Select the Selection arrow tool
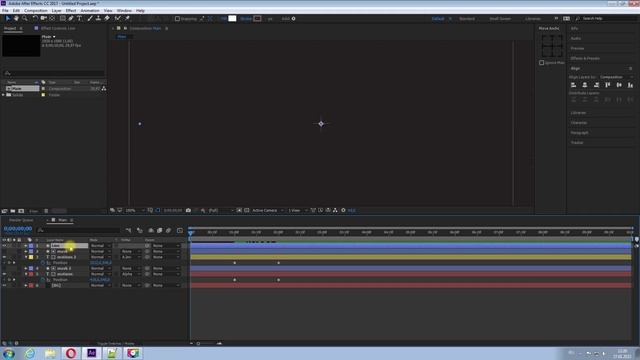The image size is (640, 360). [x=7, y=18]
